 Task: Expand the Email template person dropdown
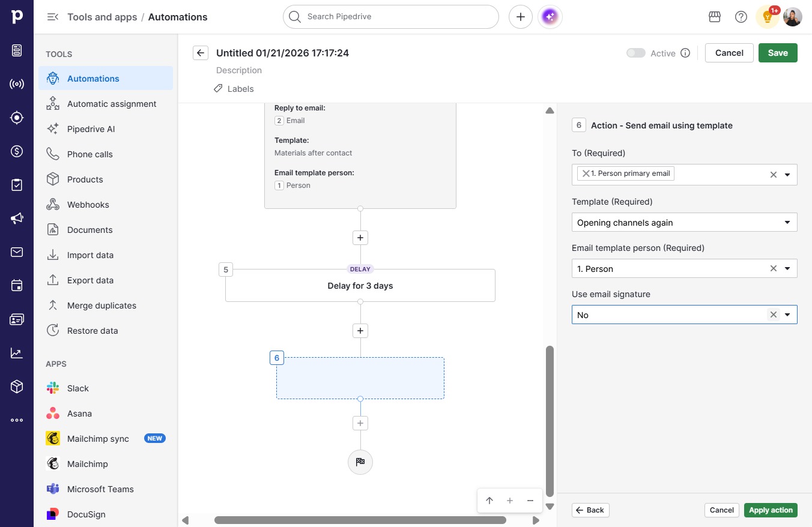pos(787,269)
